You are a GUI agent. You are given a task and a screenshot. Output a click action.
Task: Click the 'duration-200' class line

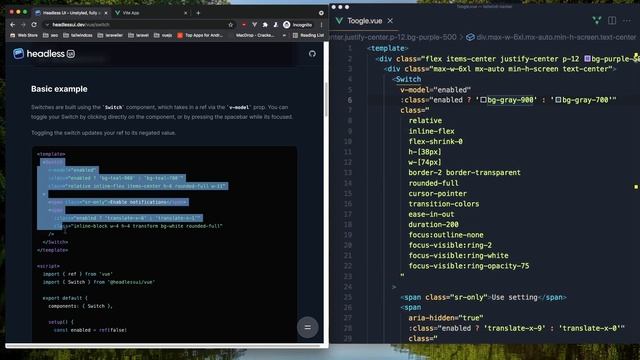(x=433, y=224)
